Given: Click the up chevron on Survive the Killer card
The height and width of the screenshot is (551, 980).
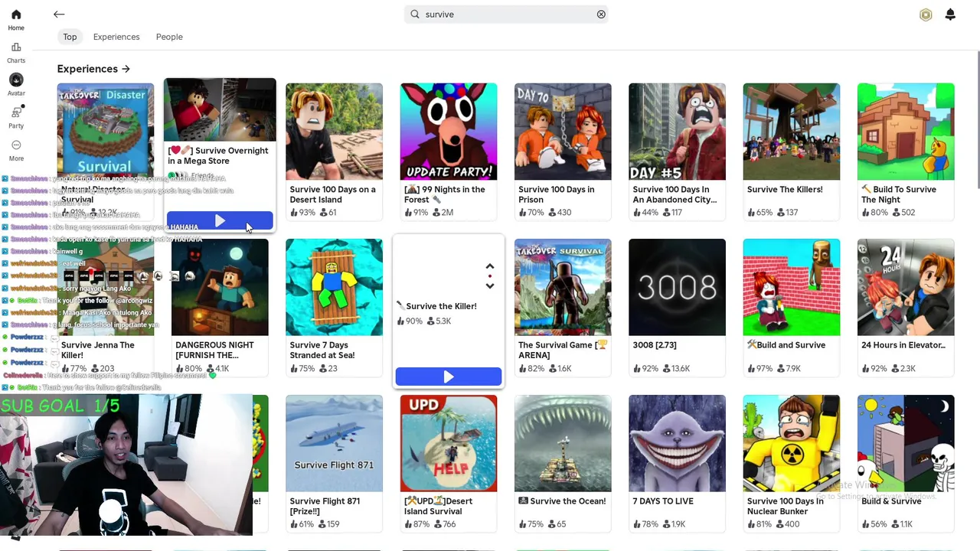Looking at the screenshot, I should tap(490, 266).
